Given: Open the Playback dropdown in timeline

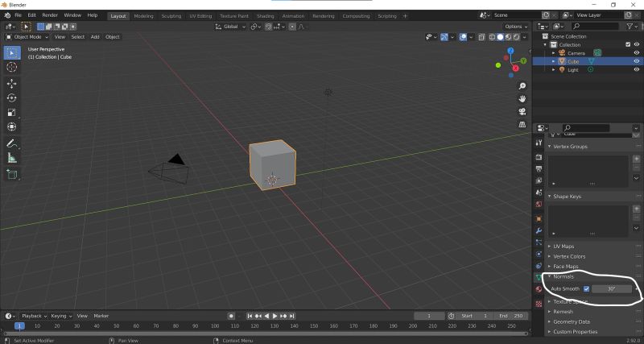Looking at the screenshot, I should pyautogui.click(x=34, y=316).
